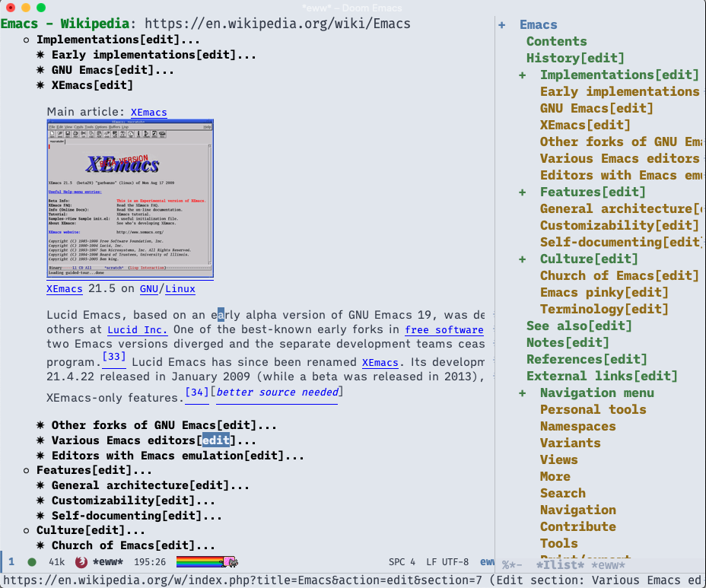706x588 pixels.
Task: Jump to References[edit] in sidebar
Action: (x=587, y=359)
